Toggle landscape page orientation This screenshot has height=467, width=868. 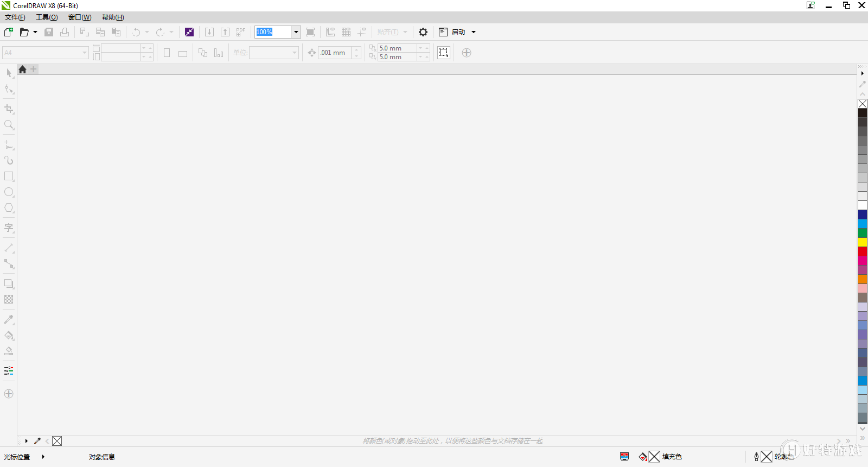[183, 53]
